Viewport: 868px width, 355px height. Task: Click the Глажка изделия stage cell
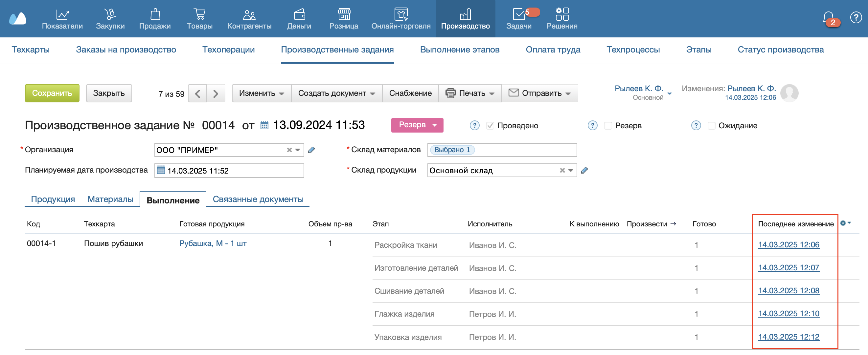pyautogui.click(x=404, y=314)
